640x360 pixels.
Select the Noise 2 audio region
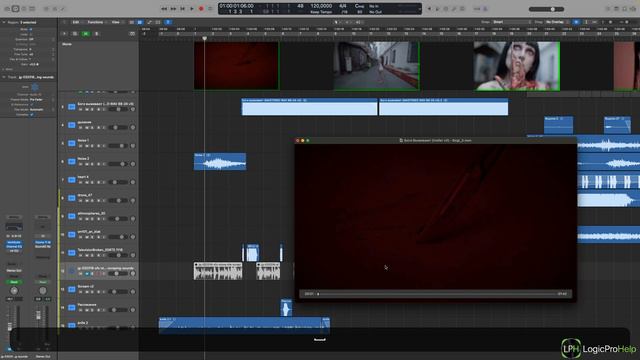point(220,162)
